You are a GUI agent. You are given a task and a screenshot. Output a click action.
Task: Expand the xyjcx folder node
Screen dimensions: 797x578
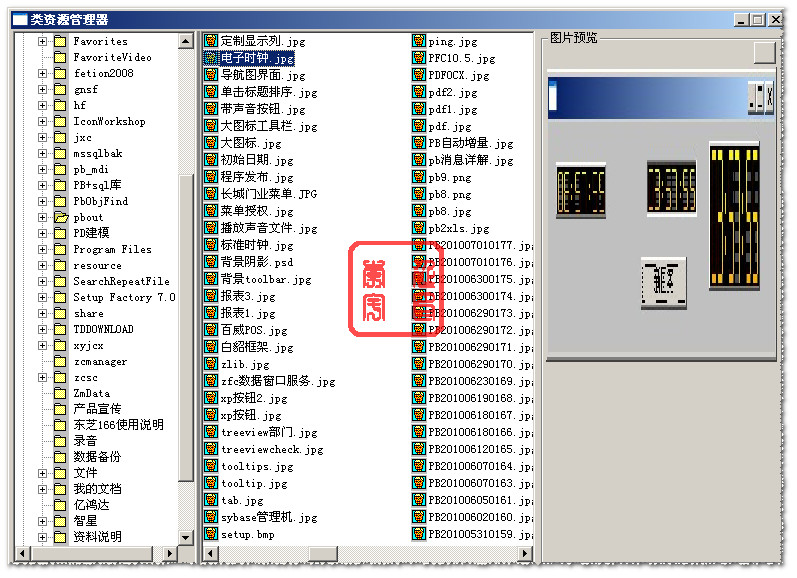pyautogui.click(x=43, y=345)
